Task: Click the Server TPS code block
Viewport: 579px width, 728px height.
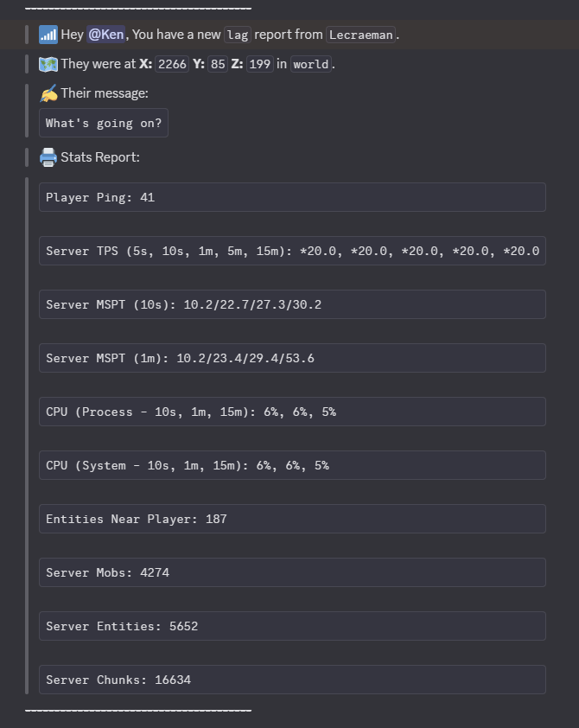Action: 292,251
